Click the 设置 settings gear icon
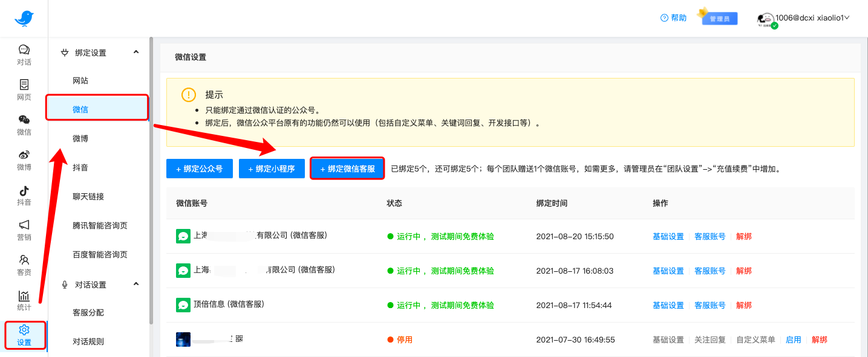Image resolution: width=868 pixels, height=357 pixels. pos(24,330)
